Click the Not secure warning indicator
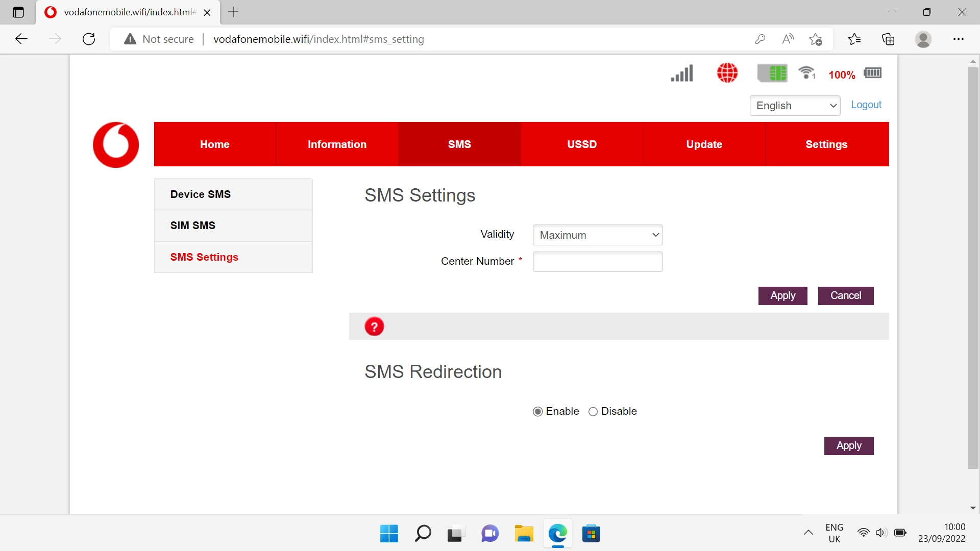The height and width of the screenshot is (551, 980). coord(158,39)
